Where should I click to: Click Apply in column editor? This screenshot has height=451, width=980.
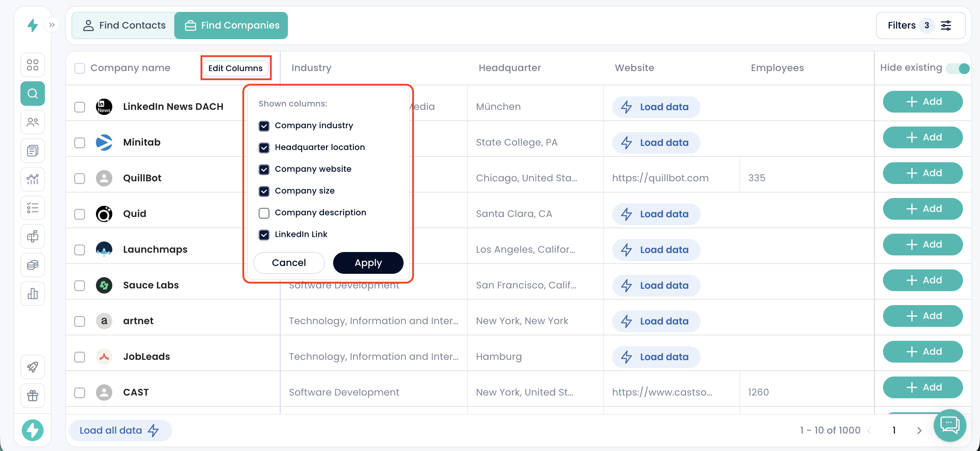click(x=368, y=263)
